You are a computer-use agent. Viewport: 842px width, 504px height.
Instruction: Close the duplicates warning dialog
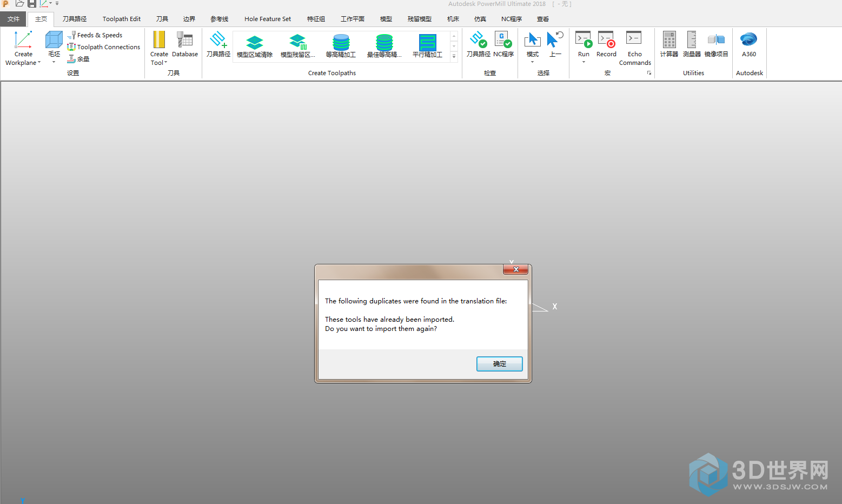click(x=516, y=269)
